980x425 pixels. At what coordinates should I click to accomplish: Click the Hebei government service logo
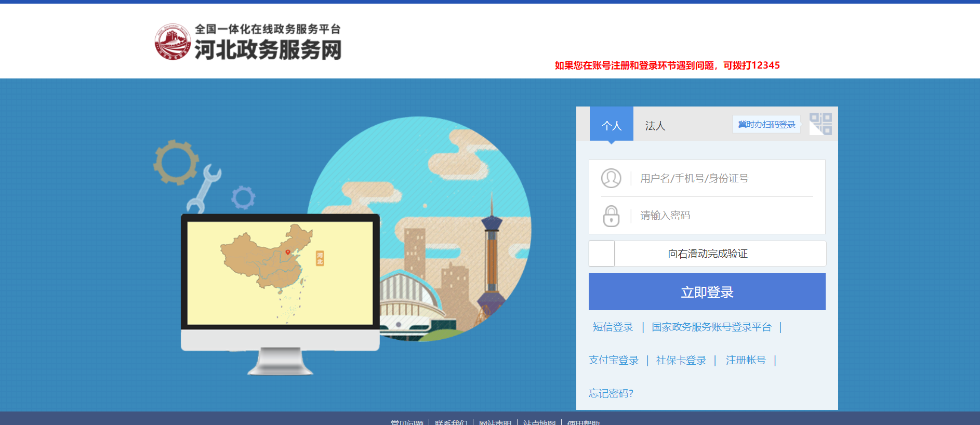[x=173, y=42]
